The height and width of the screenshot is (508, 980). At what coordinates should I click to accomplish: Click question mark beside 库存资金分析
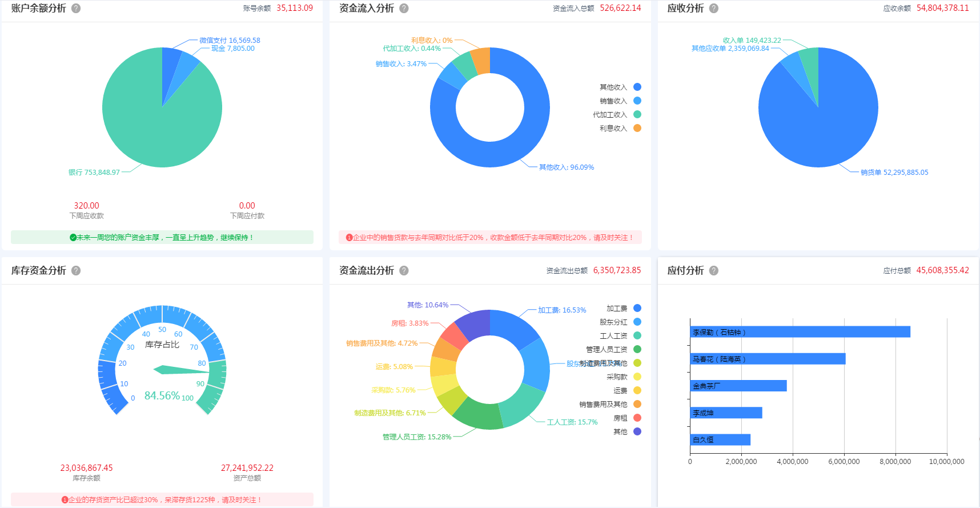[76, 271]
